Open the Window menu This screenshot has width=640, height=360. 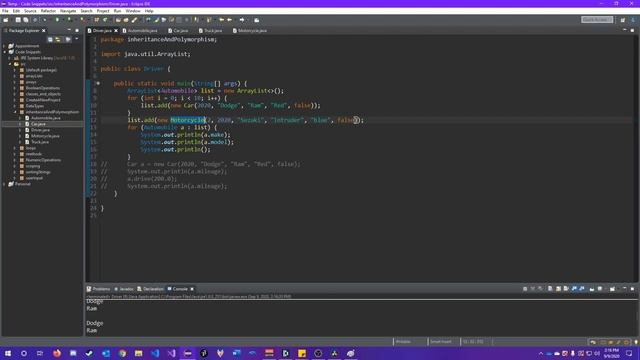(x=133, y=11)
